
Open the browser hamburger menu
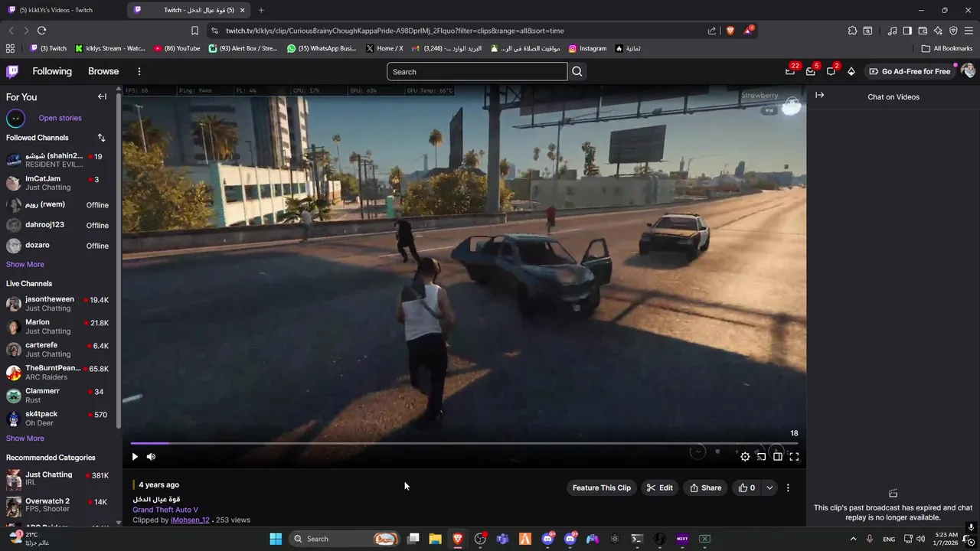point(969,31)
